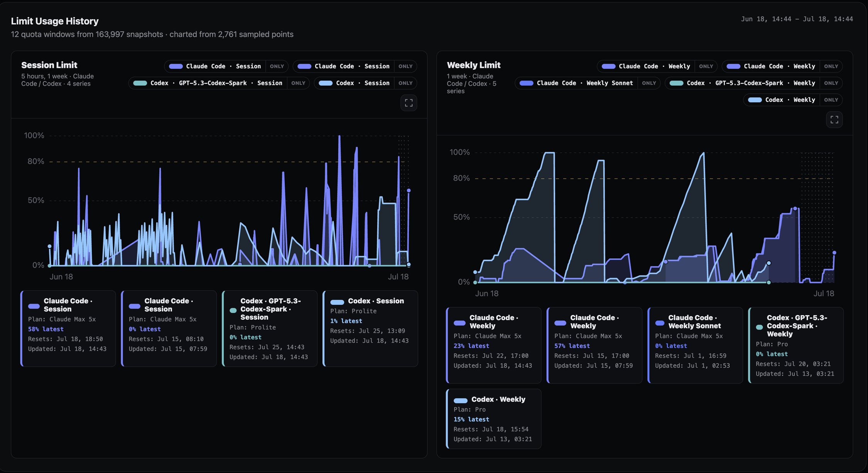This screenshot has width=868, height=473.
Task: Click "Resets: Jul 20, 03:21" text
Action: coord(793,364)
